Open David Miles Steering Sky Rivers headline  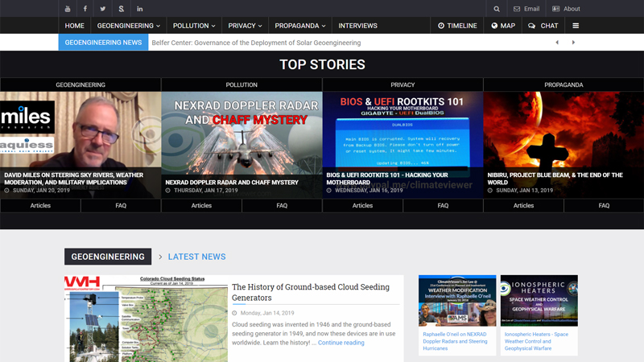(x=74, y=179)
